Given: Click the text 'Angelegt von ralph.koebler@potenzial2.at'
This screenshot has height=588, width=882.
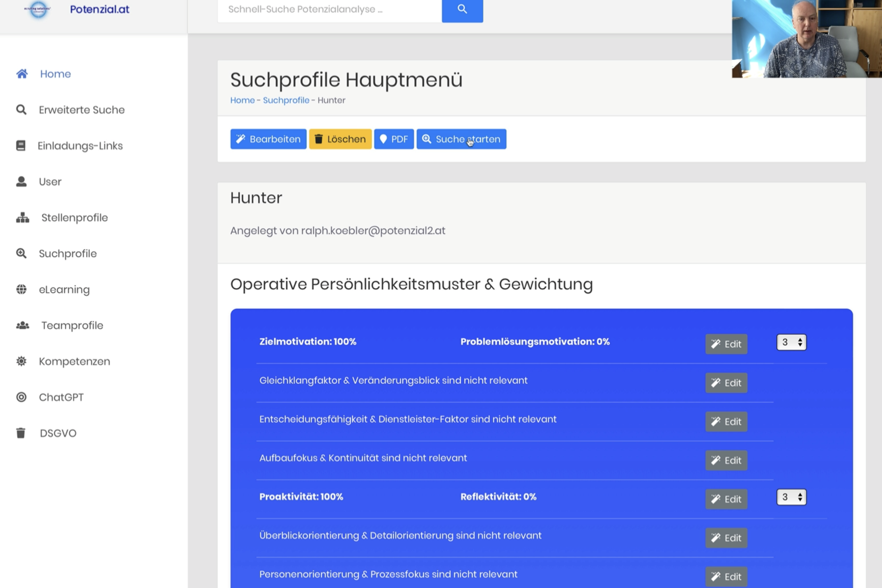Looking at the screenshot, I should (338, 231).
